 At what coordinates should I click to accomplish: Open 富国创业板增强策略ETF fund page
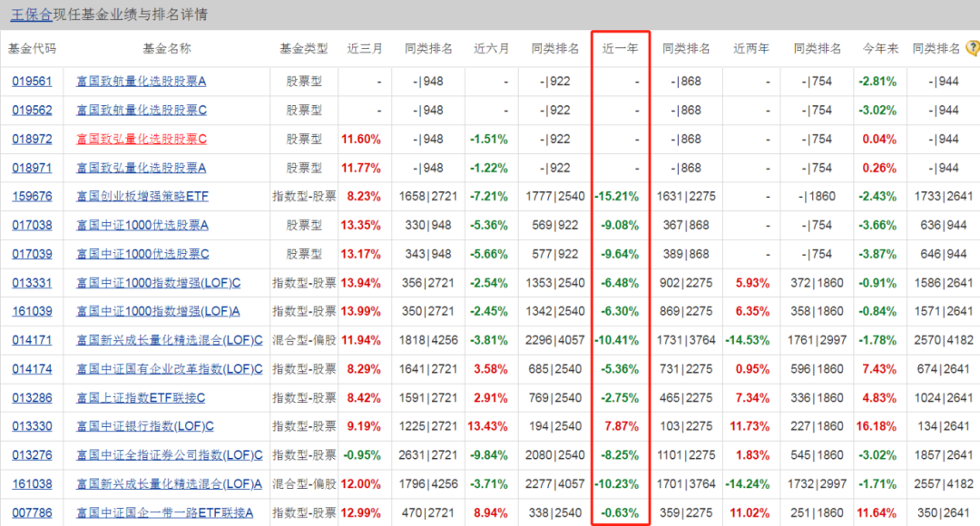click(x=142, y=196)
